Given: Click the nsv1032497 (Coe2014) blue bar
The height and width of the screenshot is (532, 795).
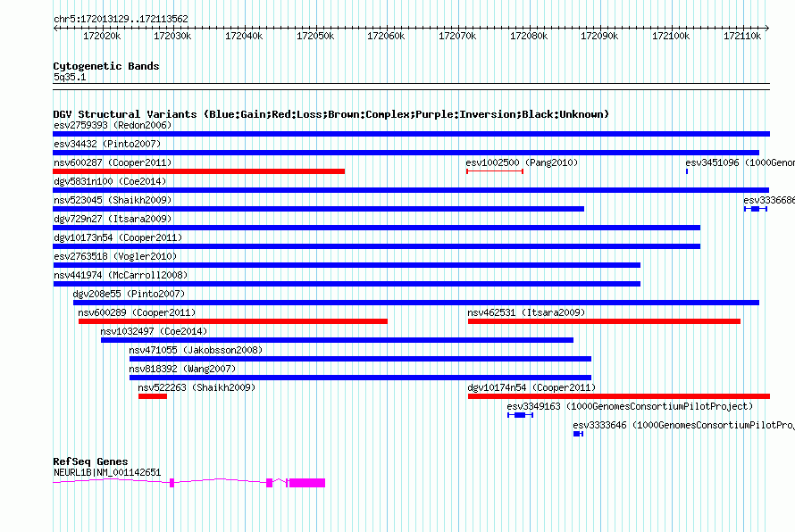Looking at the screenshot, I should (337, 340).
